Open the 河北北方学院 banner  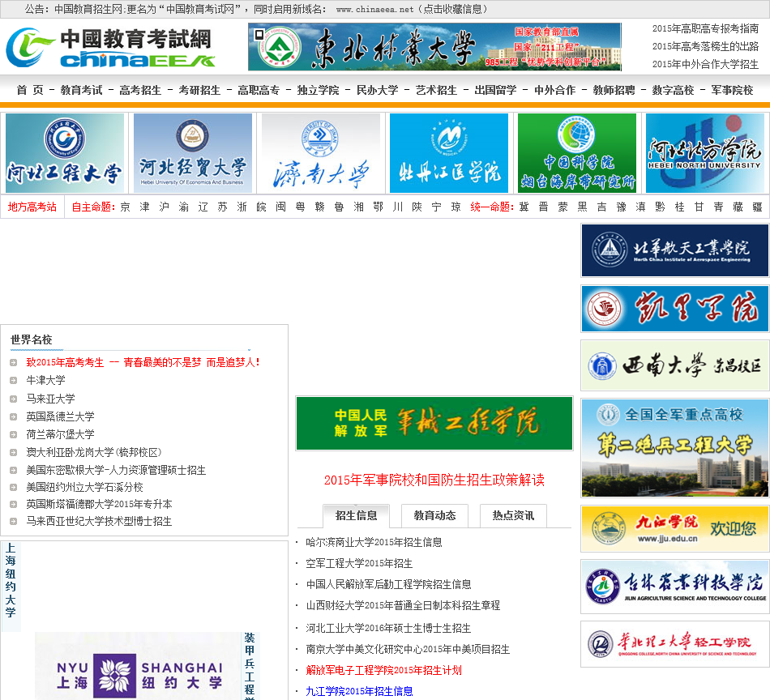(705, 153)
